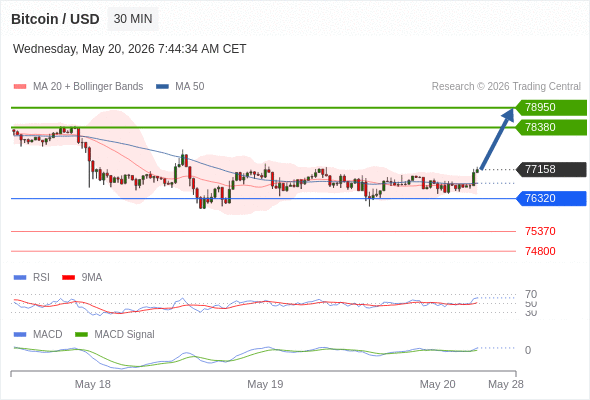Click the 76320 pivot price tag
This screenshot has width=590, height=400.
pos(551,198)
